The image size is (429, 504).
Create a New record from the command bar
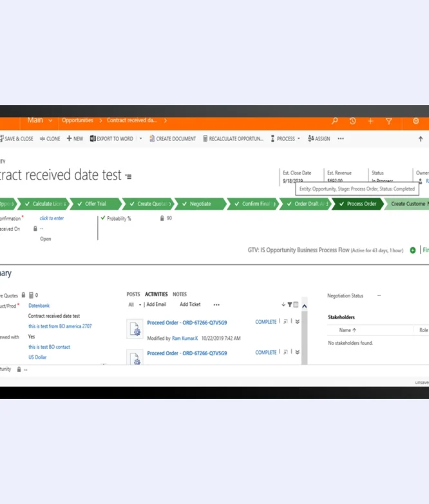75,138
